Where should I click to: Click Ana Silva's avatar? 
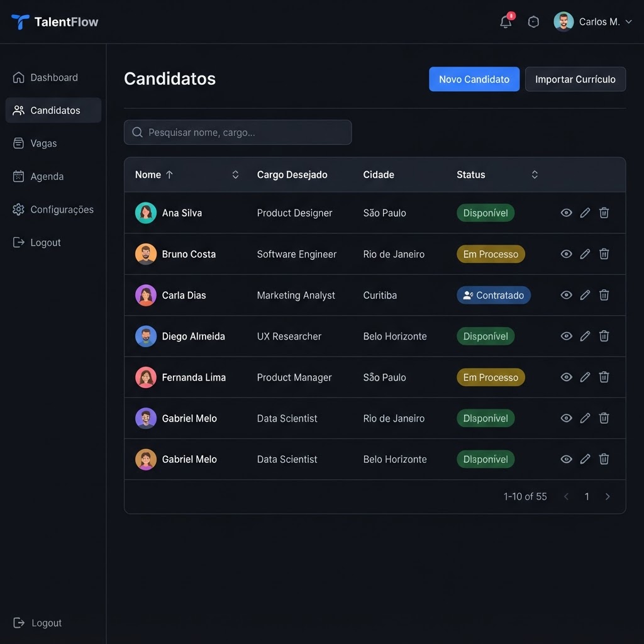[x=146, y=213]
